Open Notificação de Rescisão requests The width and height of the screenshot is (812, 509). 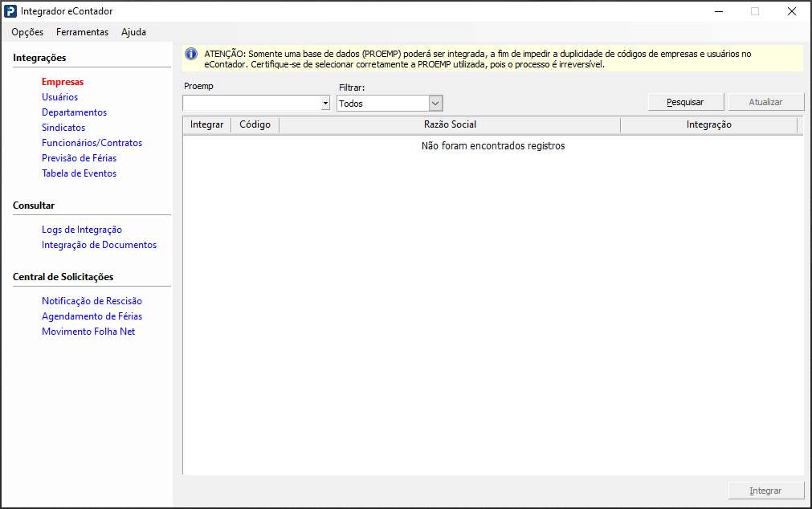click(92, 301)
